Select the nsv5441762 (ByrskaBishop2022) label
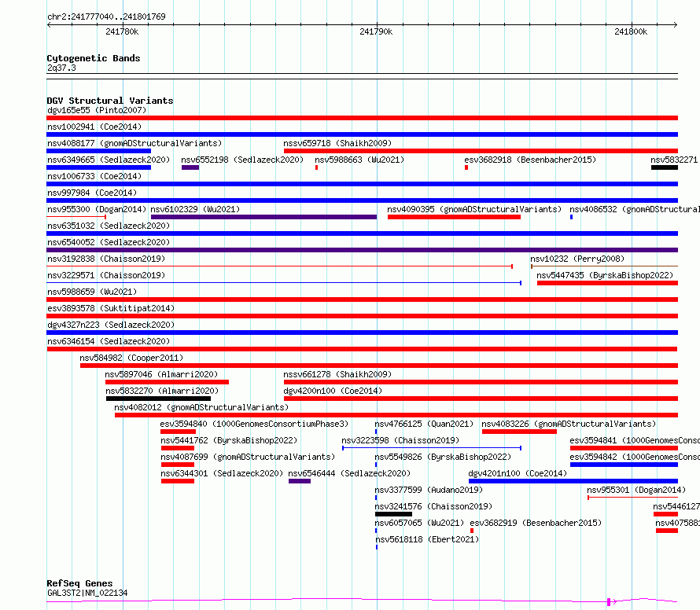700x610 pixels. coord(229,440)
